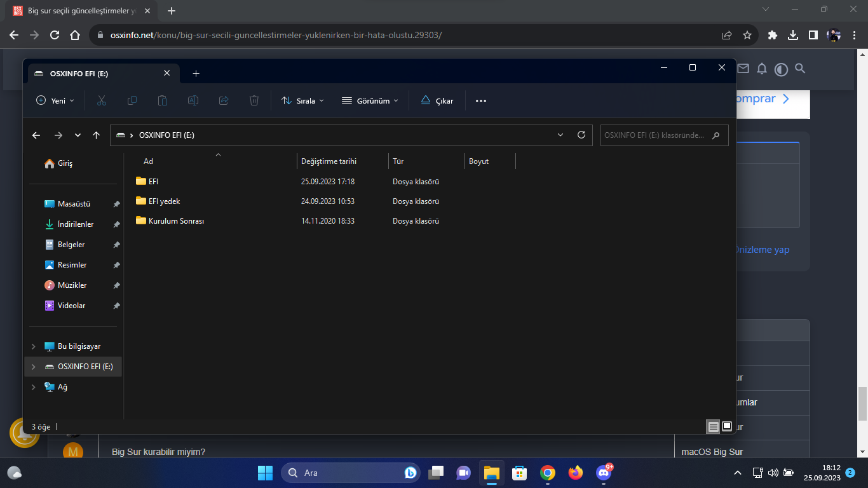The image size is (868, 488).
Task: Open the Sırala sort dropdown
Action: coord(303,100)
